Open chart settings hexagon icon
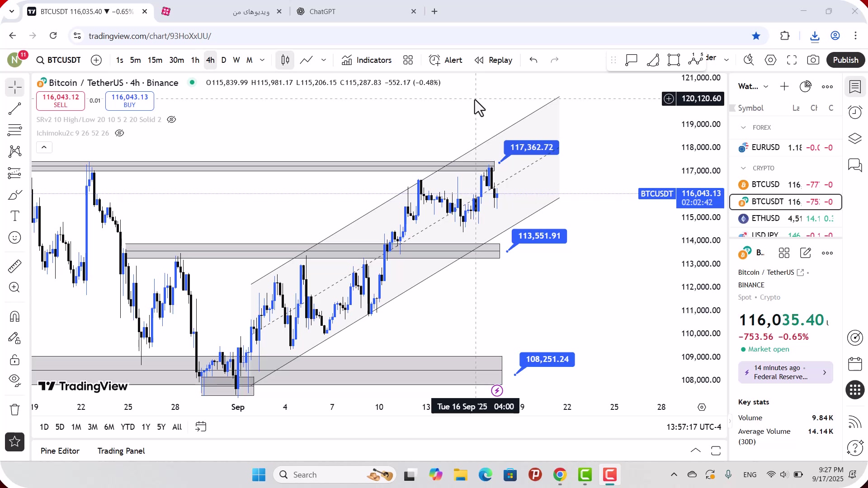Viewport: 868px width, 488px height. (x=770, y=60)
